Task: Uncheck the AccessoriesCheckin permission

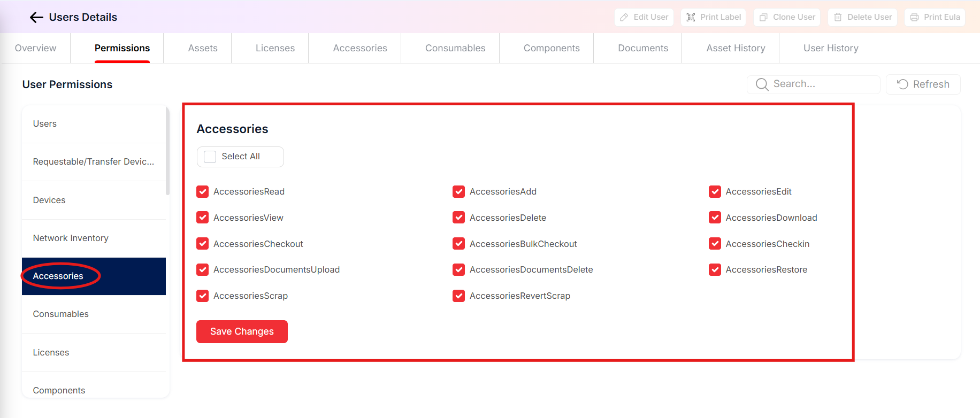Action: pyautogui.click(x=715, y=244)
